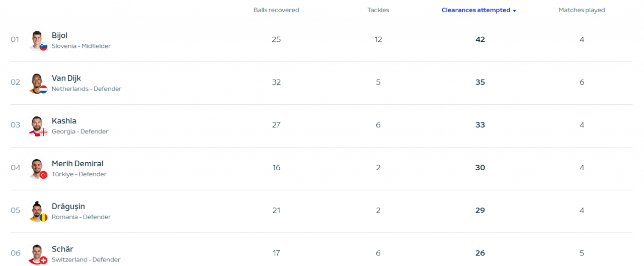The width and height of the screenshot is (644, 266).
Task: Open Schär's avatar with Switzerland flag
Action: click(37, 254)
